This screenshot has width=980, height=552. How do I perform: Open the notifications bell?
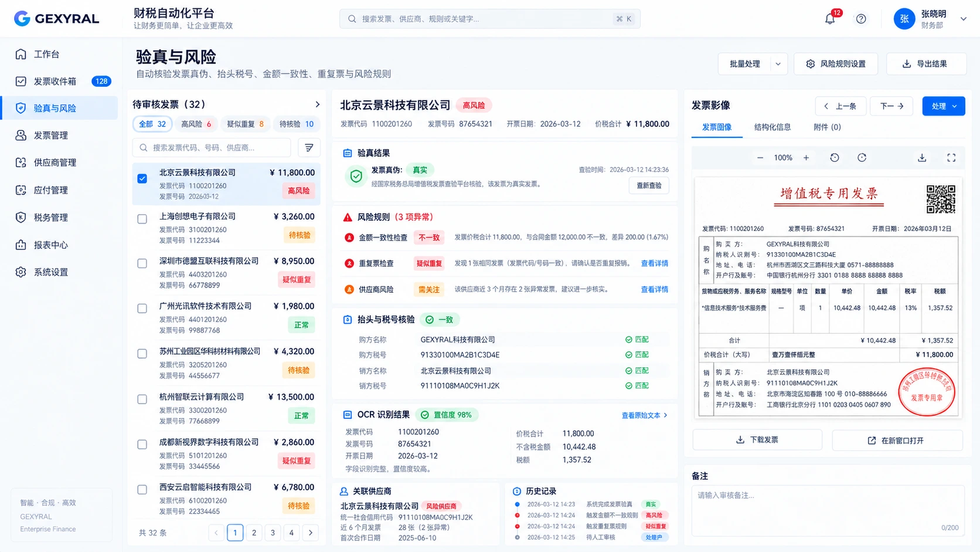coord(830,19)
